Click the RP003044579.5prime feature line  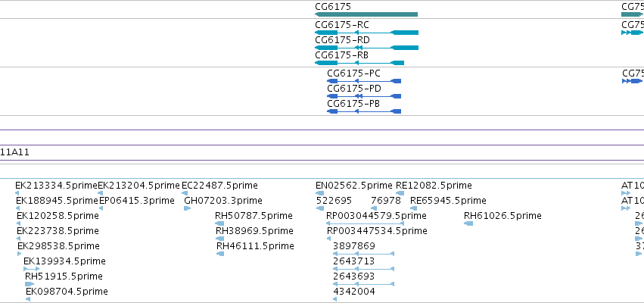tap(365, 223)
